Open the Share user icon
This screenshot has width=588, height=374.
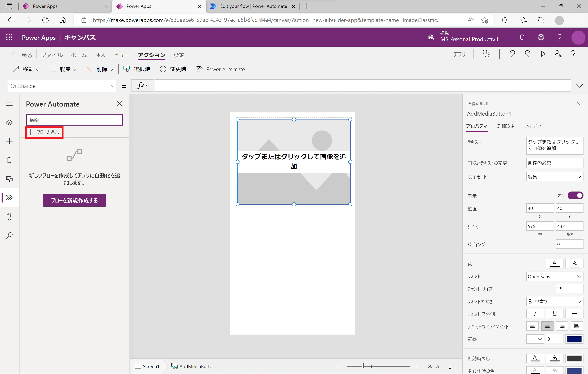[558, 54]
